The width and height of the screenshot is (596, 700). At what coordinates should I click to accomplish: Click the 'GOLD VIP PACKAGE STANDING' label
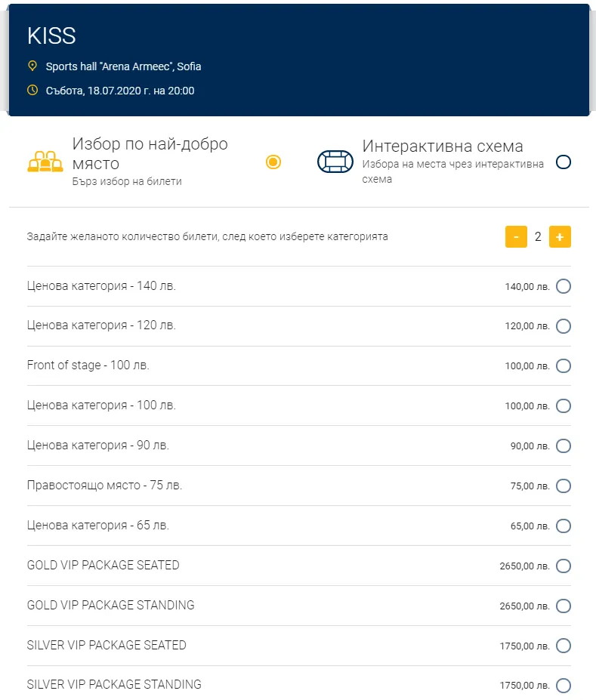pos(111,605)
